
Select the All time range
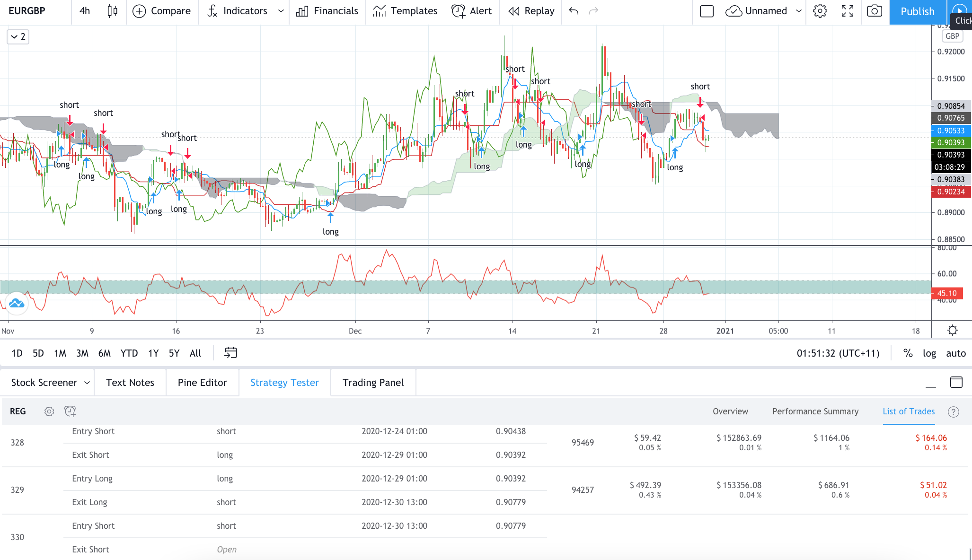click(195, 353)
